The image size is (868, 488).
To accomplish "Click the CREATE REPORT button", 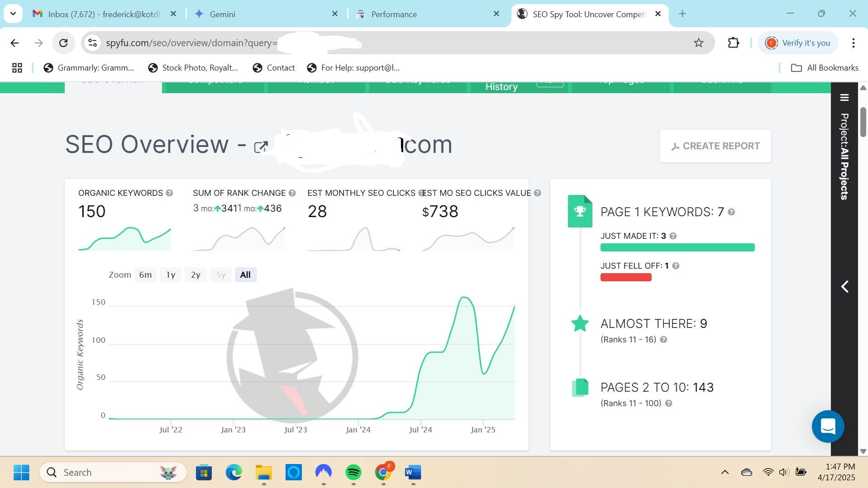I will click(715, 146).
